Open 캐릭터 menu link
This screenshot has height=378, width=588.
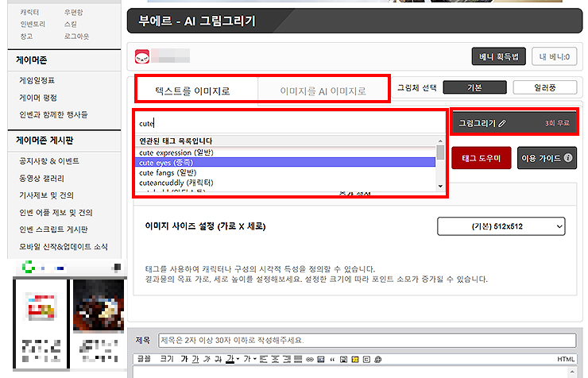click(29, 13)
